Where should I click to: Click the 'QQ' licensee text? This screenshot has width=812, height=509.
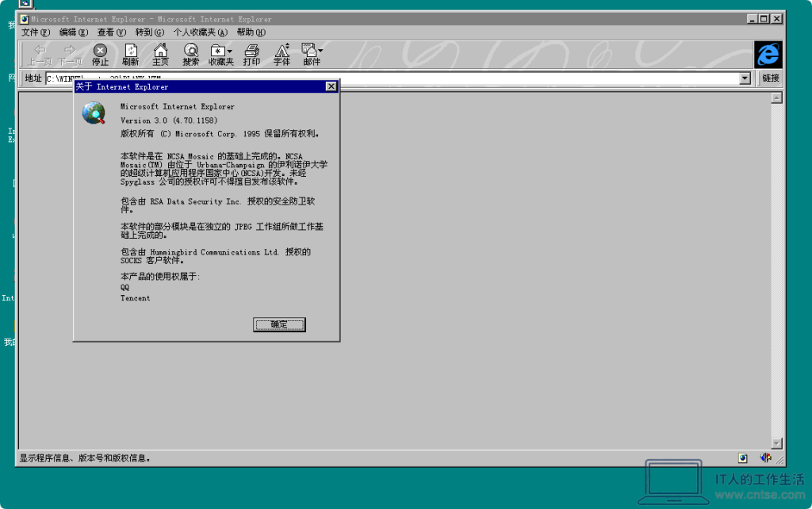tap(124, 287)
